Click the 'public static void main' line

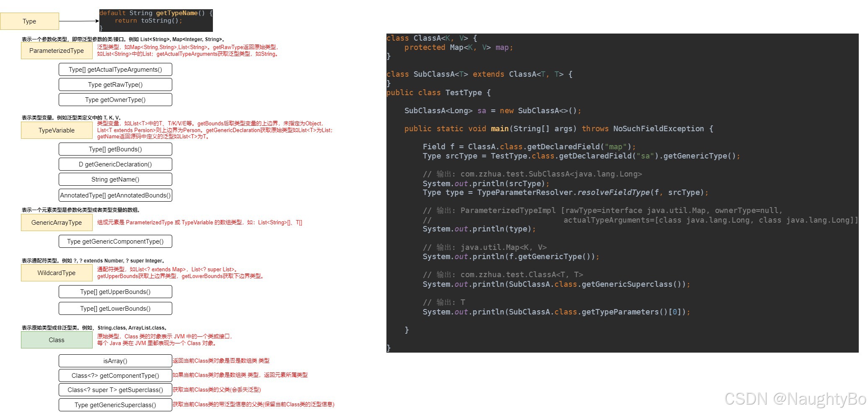pos(559,129)
